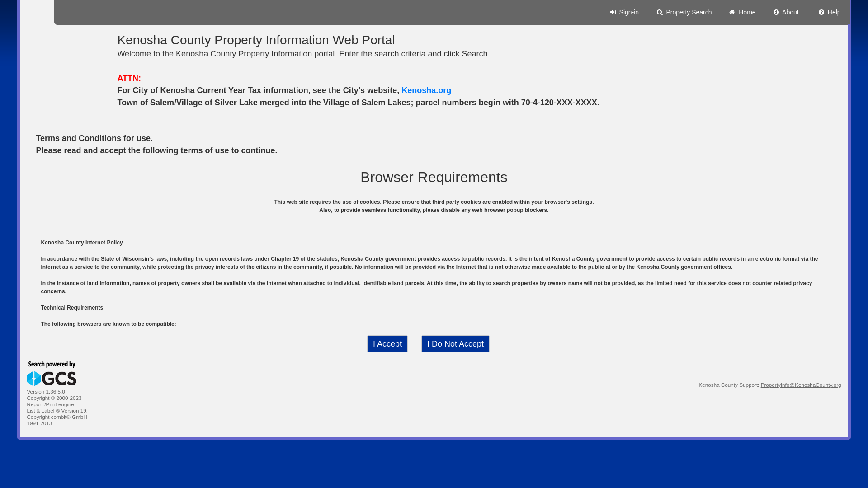Click the Terms and Conditions for use text

click(x=94, y=138)
